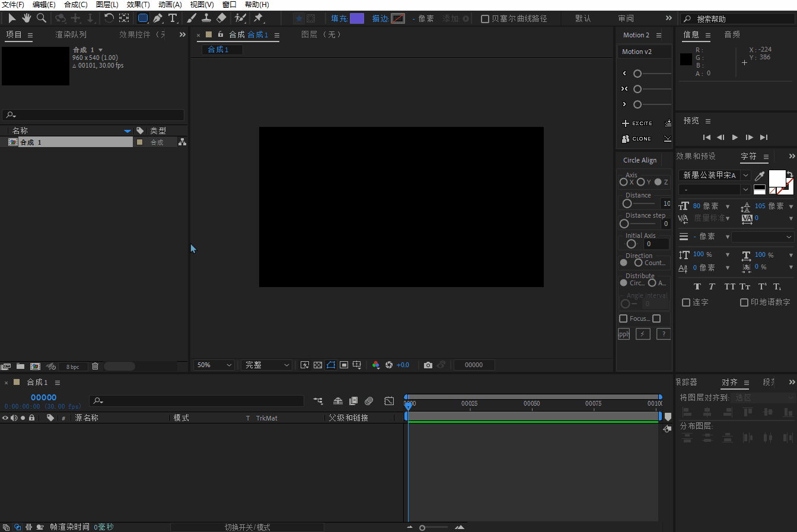This screenshot has height=532, width=797.
Task: Select the Horizontal Type tool
Action: (x=173, y=18)
